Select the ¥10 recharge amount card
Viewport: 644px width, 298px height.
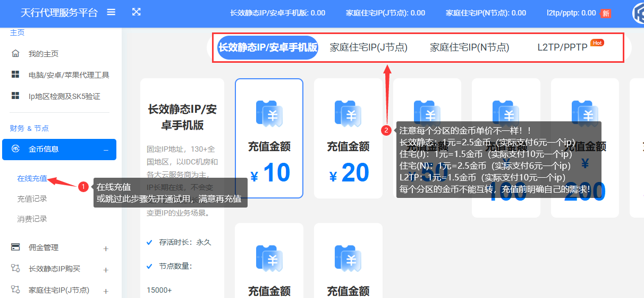tap(269, 138)
